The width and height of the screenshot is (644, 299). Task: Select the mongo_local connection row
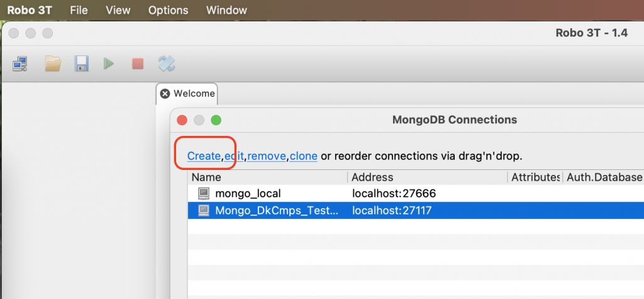click(416, 193)
